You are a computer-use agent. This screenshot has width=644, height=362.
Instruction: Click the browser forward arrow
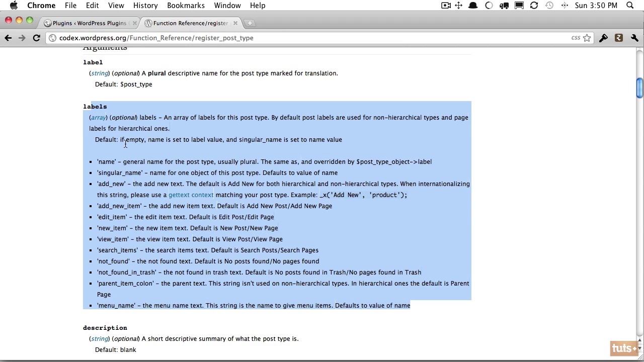coord(22,38)
